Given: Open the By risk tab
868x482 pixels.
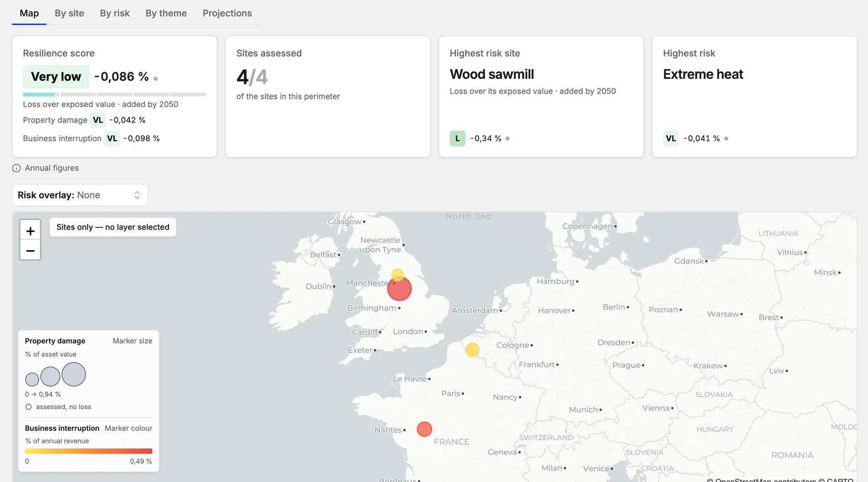Looking at the screenshot, I should [x=115, y=13].
